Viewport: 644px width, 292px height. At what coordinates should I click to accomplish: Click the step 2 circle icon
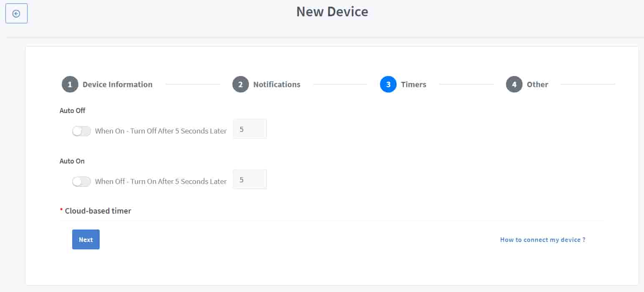pyautogui.click(x=241, y=84)
